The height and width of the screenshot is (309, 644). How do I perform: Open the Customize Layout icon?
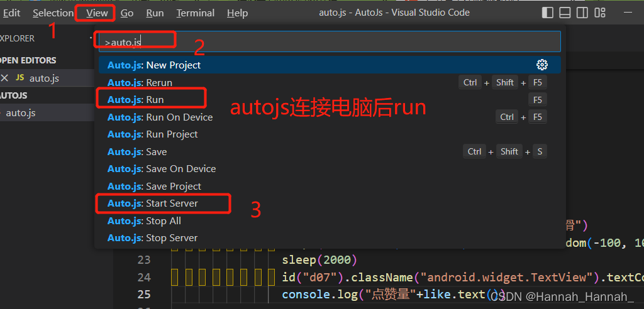point(600,13)
